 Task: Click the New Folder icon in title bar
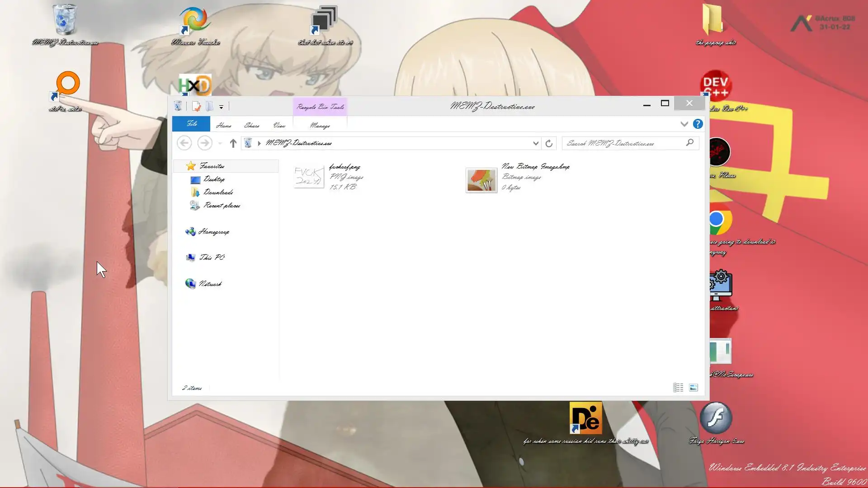pos(209,107)
